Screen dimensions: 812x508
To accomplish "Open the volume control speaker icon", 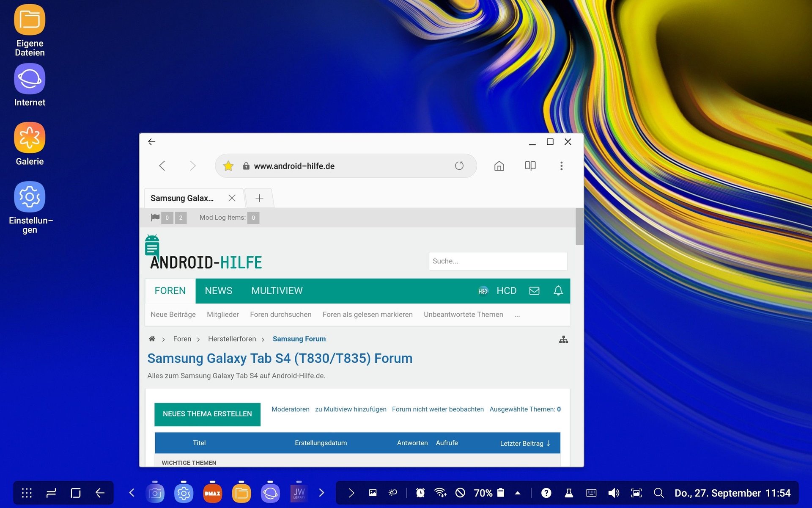I will click(614, 493).
